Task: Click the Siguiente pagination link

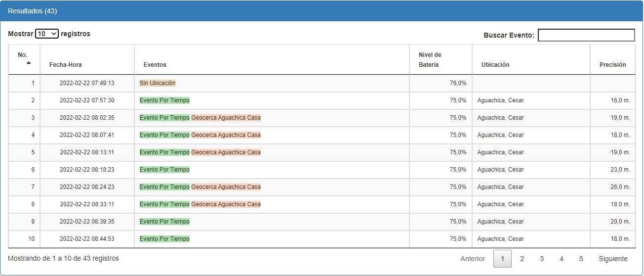Action: coord(613,259)
